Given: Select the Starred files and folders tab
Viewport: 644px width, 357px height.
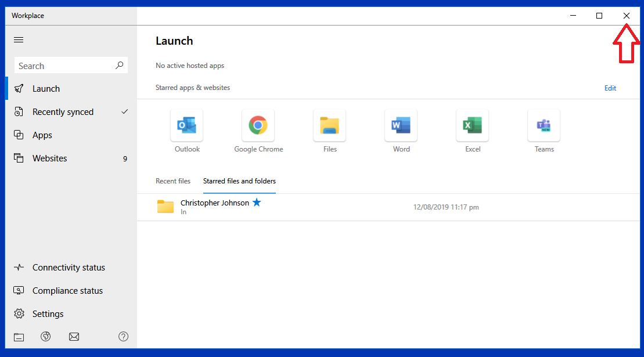Looking at the screenshot, I should (x=239, y=181).
